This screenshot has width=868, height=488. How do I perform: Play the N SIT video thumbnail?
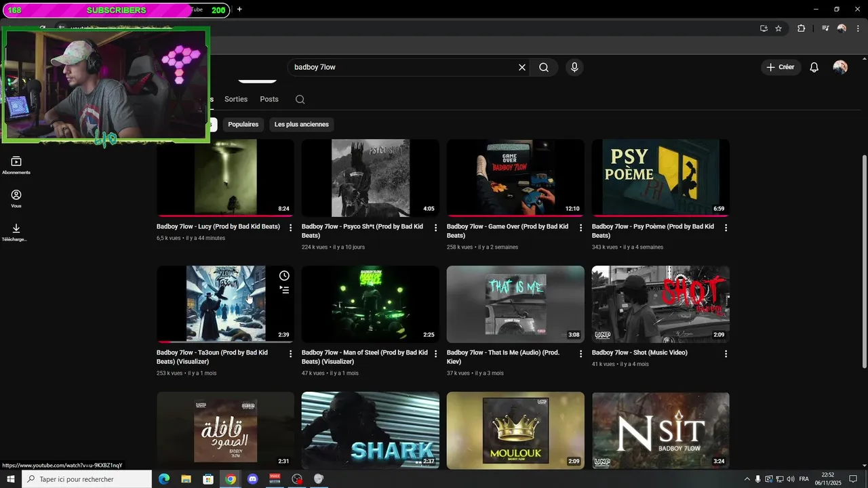(660, 430)
